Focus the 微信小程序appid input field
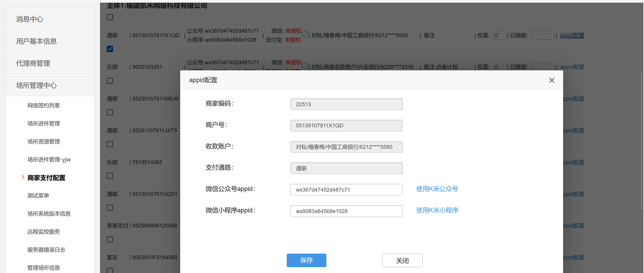This screenshot has width=644, height=273. (346, 211)
